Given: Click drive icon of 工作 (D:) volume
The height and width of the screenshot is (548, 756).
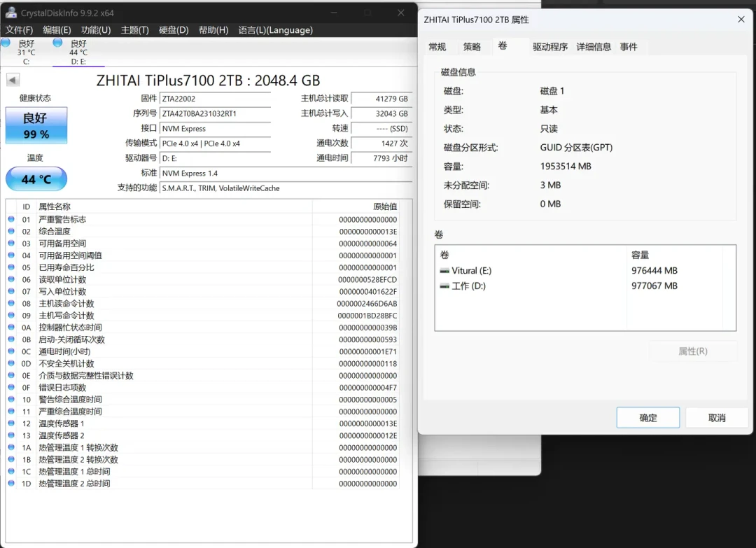Looking at the screenshot, I should pos(444,286).
